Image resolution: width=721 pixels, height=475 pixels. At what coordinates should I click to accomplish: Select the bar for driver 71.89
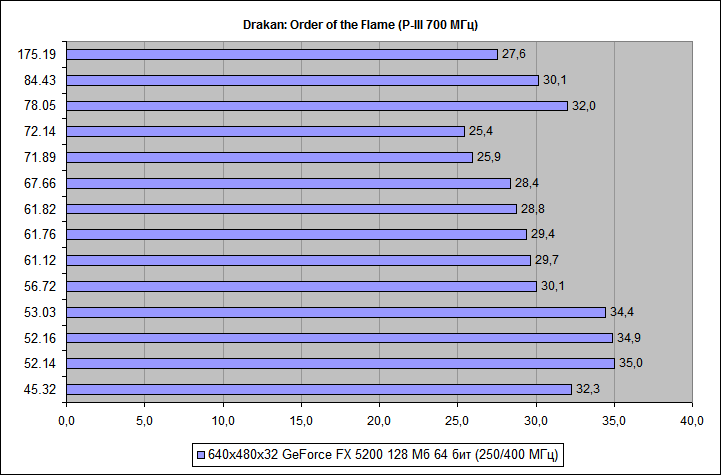(x=269, y=157)
